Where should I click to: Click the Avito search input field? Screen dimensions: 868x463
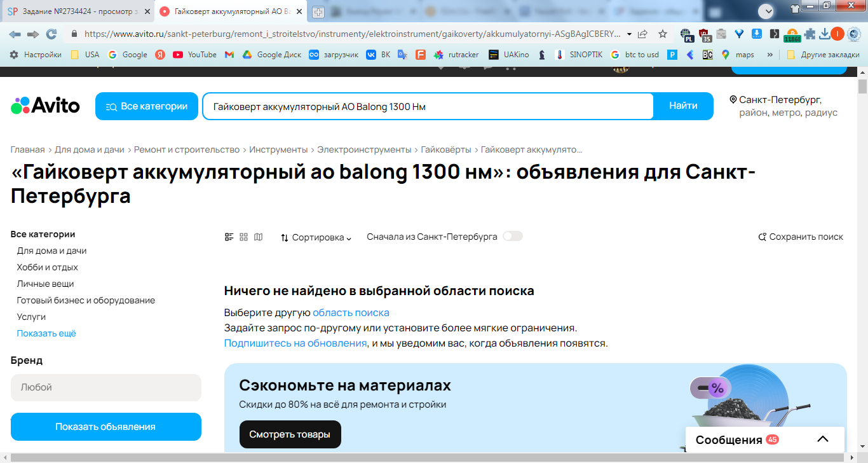[x=428, y=106]
